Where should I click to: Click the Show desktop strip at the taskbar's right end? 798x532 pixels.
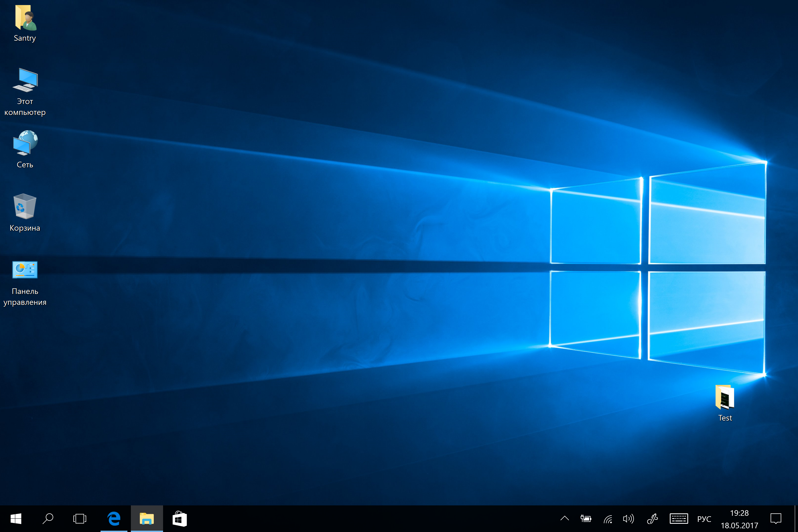coord(796,519)
